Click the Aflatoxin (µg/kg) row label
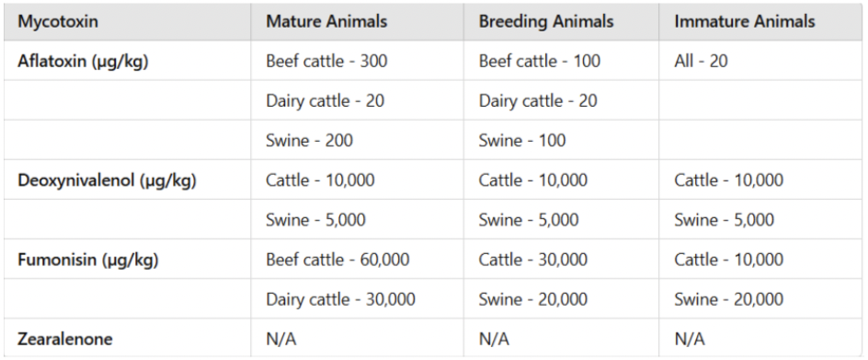This screenshot has height=360, width=868. coord(83,61)
